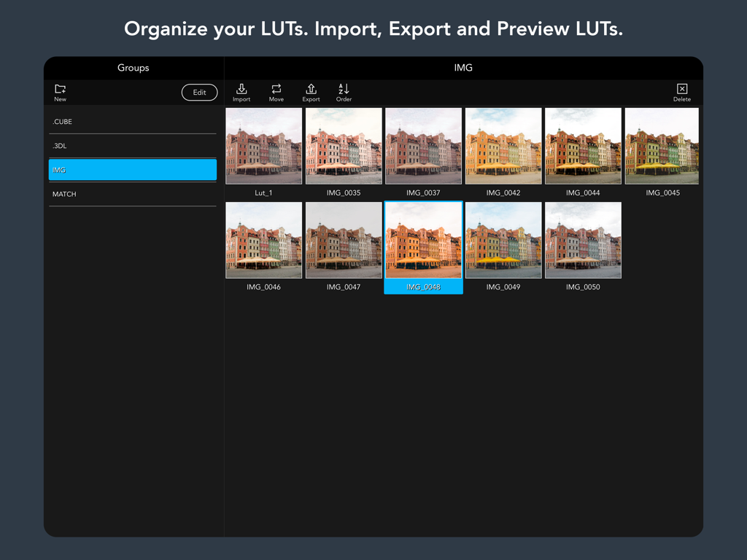The image size is (747, 560).
Task: Open the IMG_0048 selected LUT
Action: coord(423,240)
